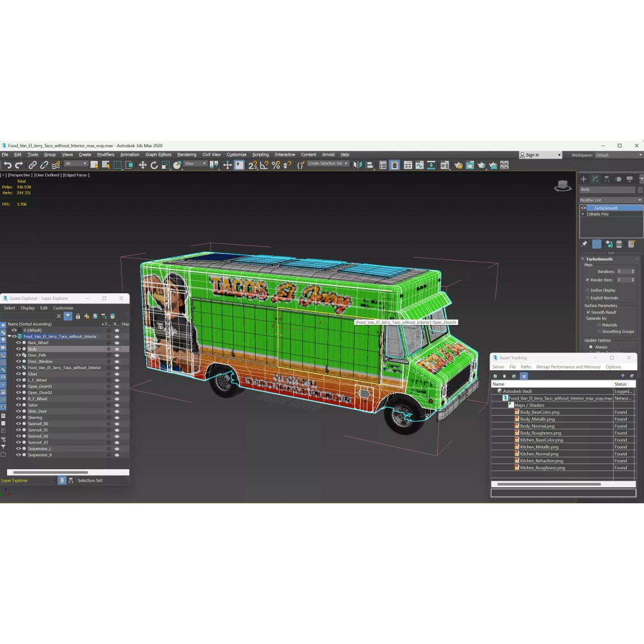Viewport: 644px width, 644px height.
Task: Hide Back_Wheel with its eye icon
Action: click(18, 342)
